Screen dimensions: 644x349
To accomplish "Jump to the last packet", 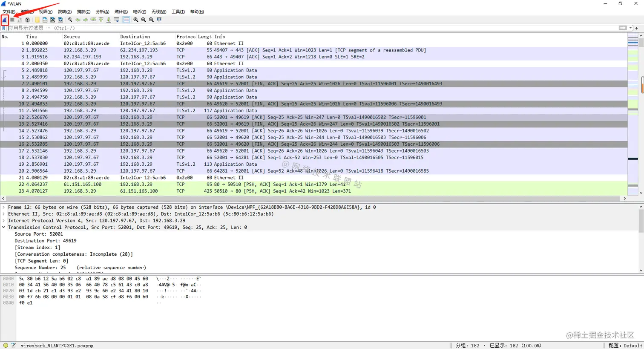I will tap(109, 20).
